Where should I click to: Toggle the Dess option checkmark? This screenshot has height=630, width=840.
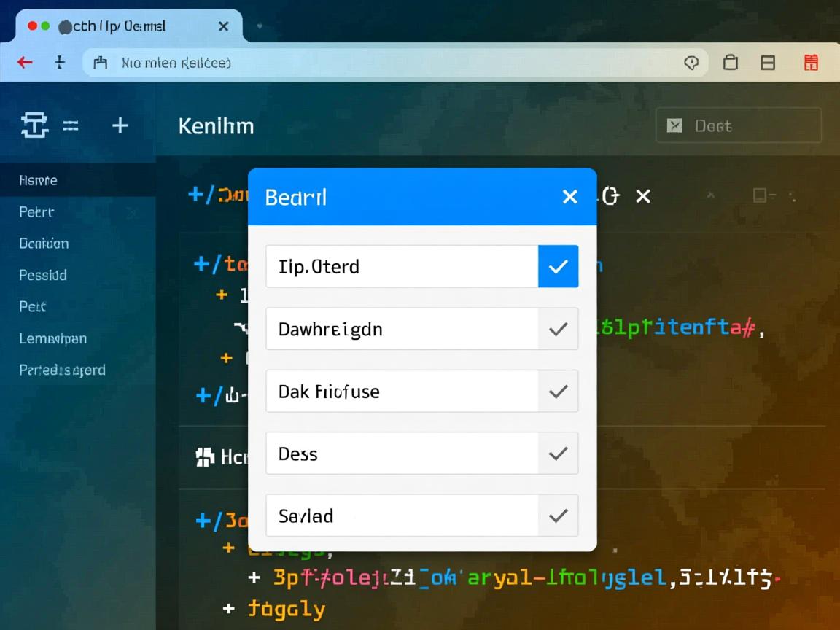coord(558,454)
